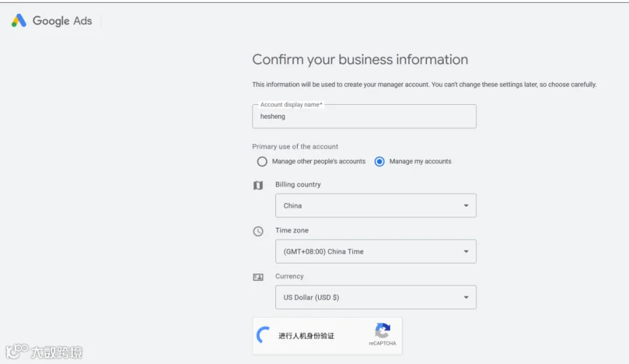Click the Manage other people's accounts label
The height and width of the screenshot is (364, 629).
(319, 161)
